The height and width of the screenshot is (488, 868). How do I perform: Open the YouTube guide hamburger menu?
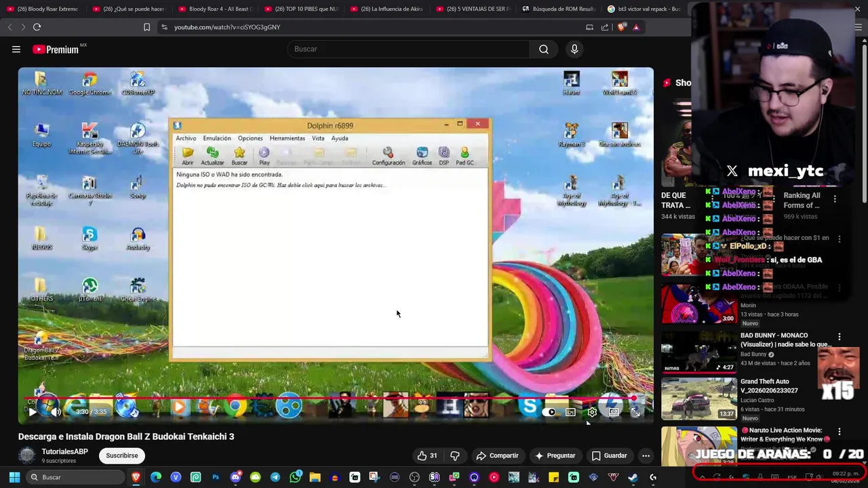point(16,49)
